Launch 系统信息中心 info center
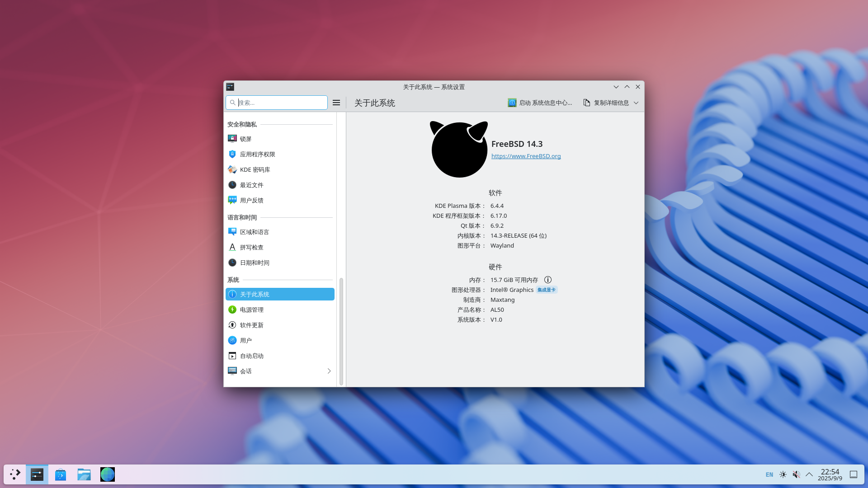The height and width of the screenshot is (488, 868). pos(540,103)
